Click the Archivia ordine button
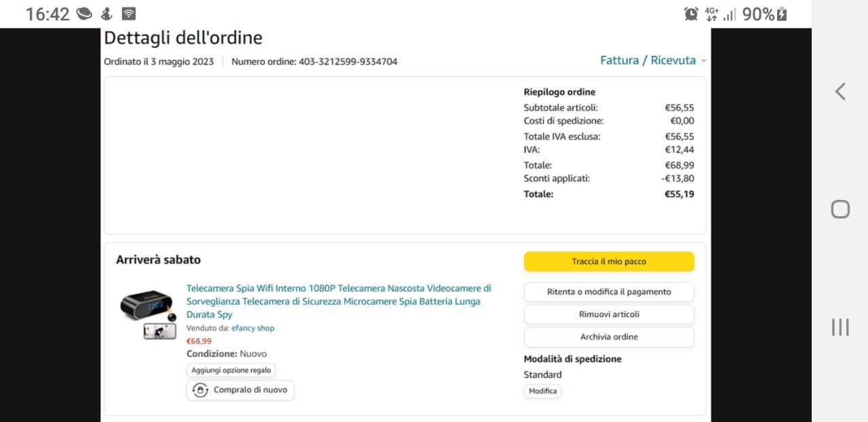Image resolution: width=868 pixels, height=422 pixels. [x=608, y=337]
